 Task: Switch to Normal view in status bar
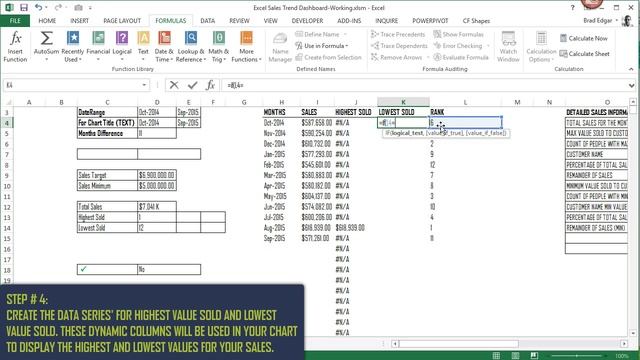[496, 356]
